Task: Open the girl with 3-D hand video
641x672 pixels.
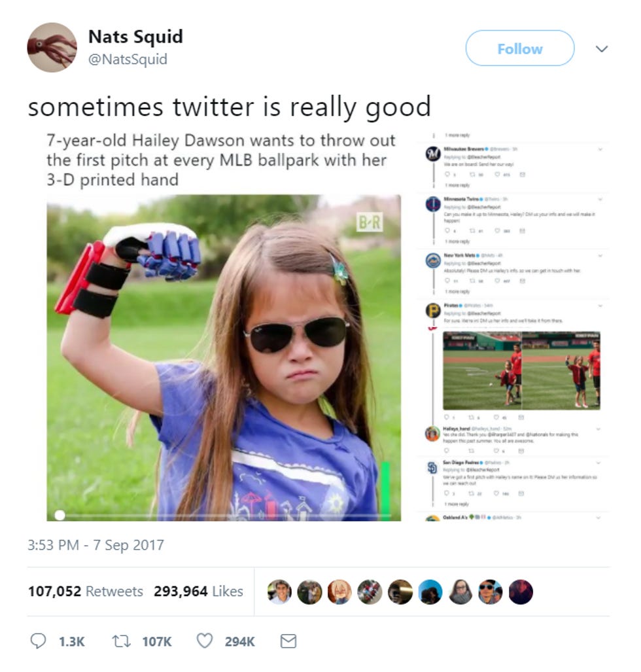Action: tap(224, 358)
